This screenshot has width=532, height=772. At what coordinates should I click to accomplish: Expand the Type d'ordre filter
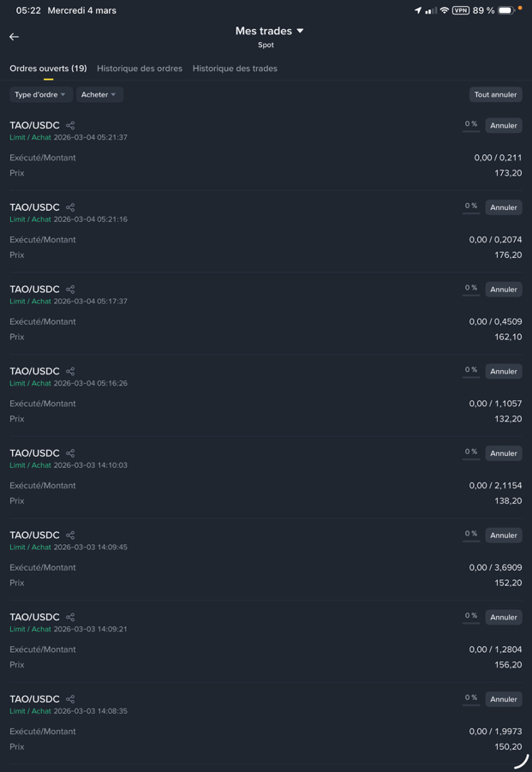pyautogui.click(x=40, y=95)
